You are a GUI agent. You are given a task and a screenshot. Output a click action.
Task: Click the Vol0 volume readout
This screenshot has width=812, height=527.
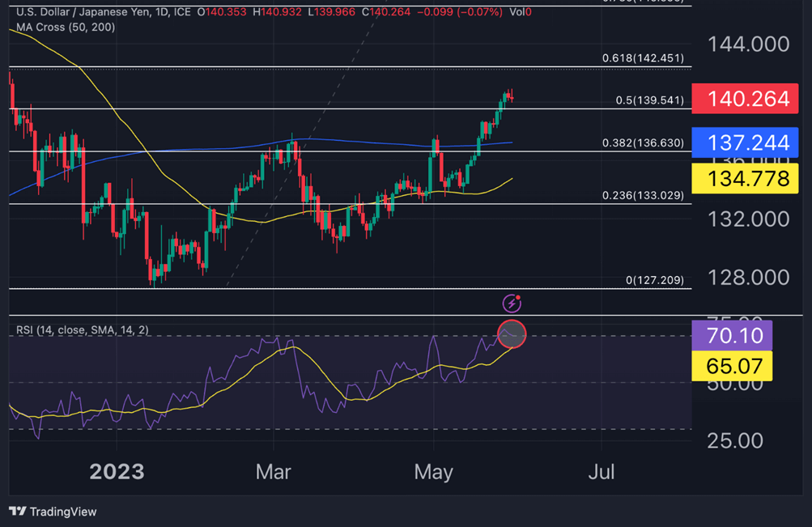click(521, 12)
